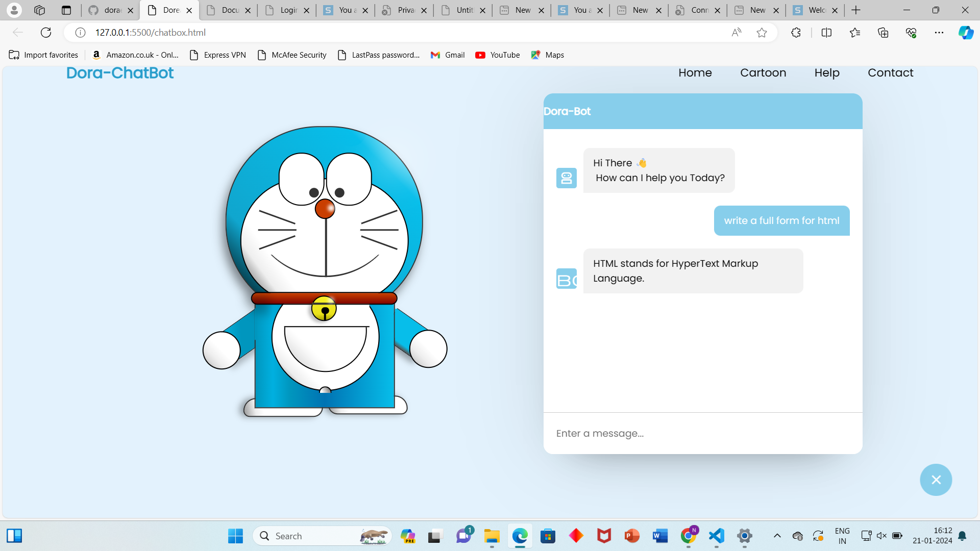This screenshot has height=551, width=980.
Task: Open the Copilot sidebar icon
Action: (x=965, y=33)
